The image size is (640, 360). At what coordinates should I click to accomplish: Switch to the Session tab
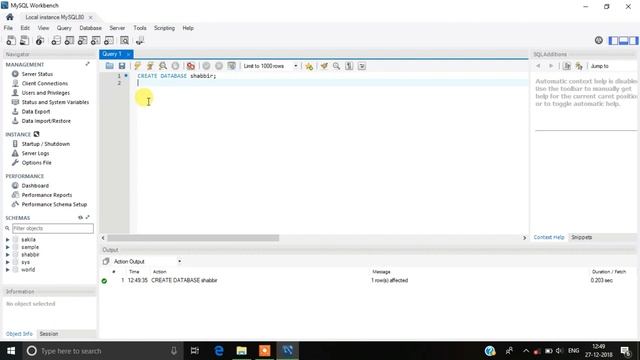click(49, 333)
